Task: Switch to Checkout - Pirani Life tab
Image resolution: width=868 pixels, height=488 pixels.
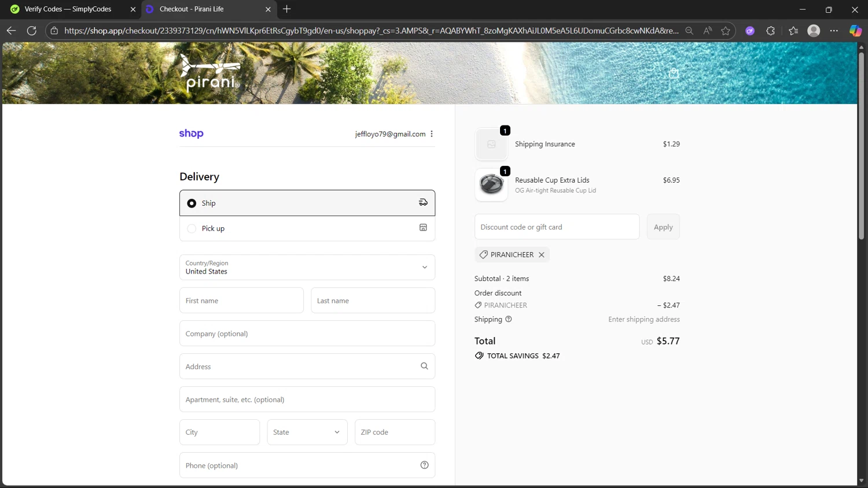Action: [x=208, y=9]
